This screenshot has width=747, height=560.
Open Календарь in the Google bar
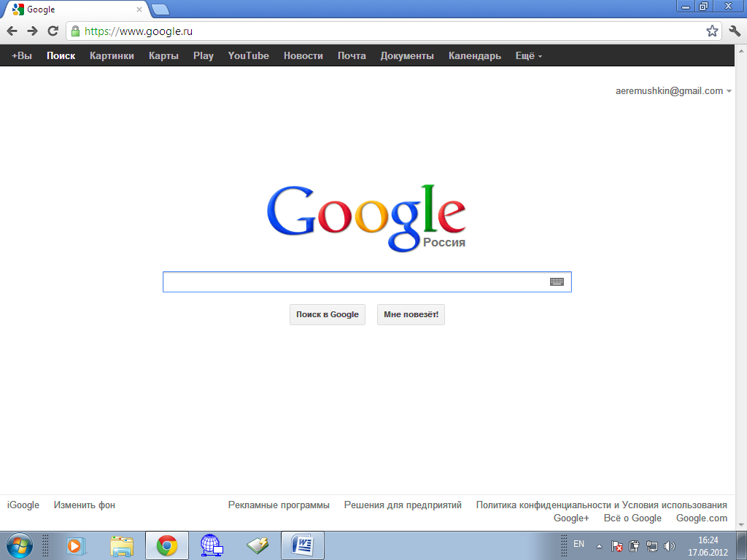(474, 55)
